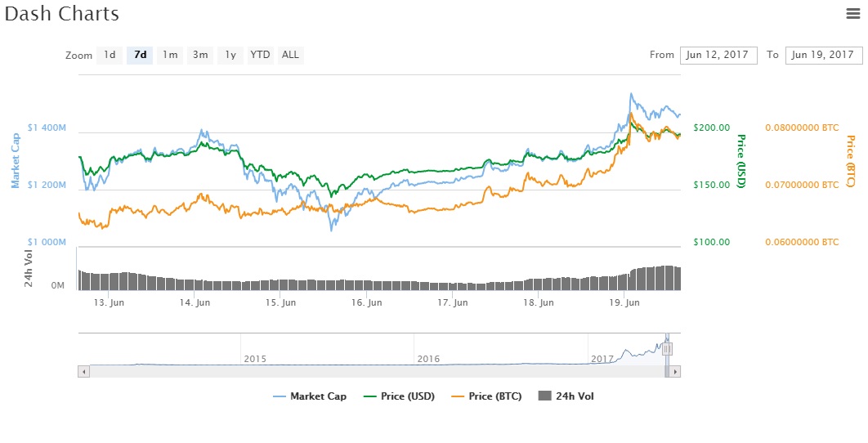Choose the 3m zoom range
The height and width of the screenshot is (443, 868).
200,55
